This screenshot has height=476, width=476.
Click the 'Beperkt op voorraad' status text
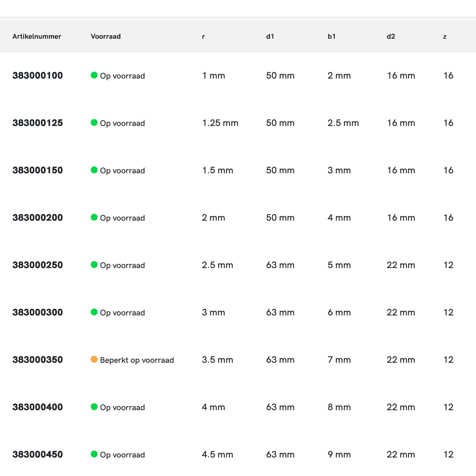(137, 360)
